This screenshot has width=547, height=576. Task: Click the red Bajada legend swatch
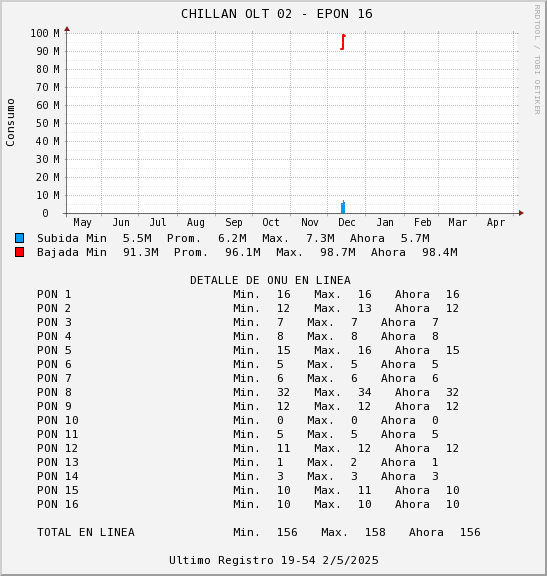(x=19, y=252)
